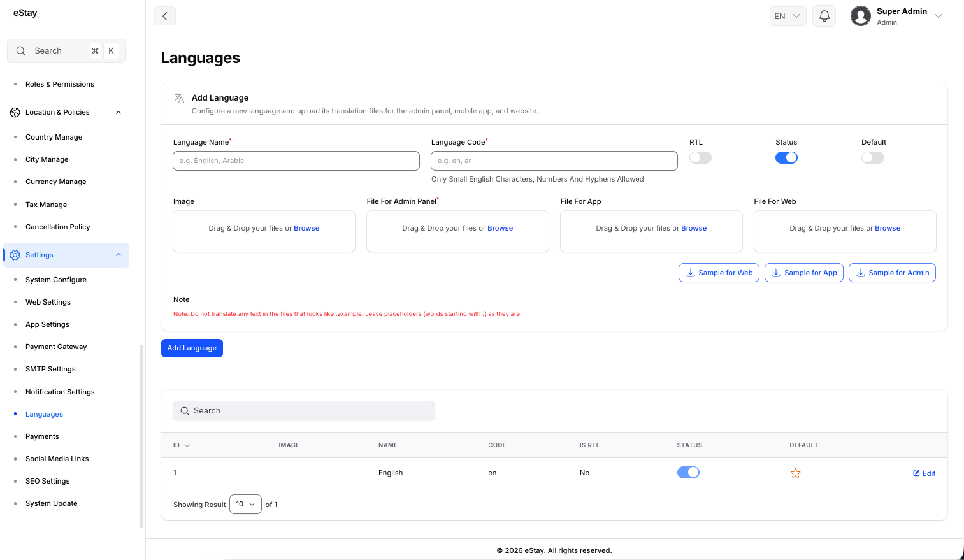
Task: Open Tax Manage menu item
Action: [47, 205]
